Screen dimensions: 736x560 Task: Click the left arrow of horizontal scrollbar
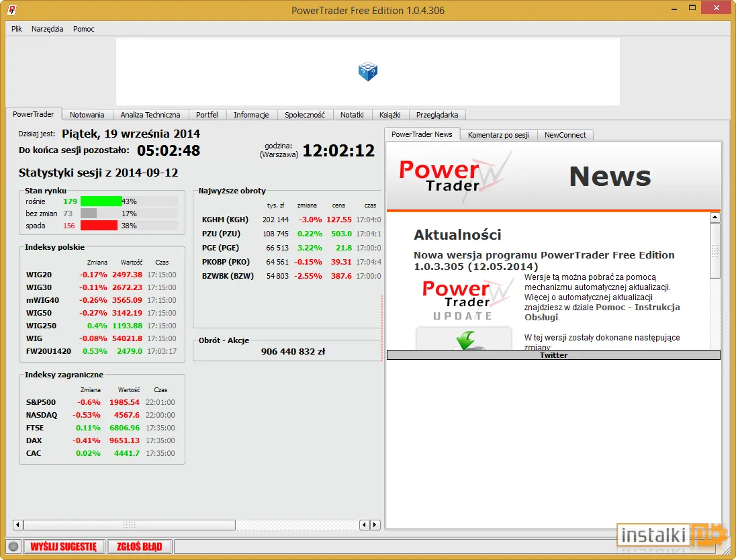coord(18,525)
